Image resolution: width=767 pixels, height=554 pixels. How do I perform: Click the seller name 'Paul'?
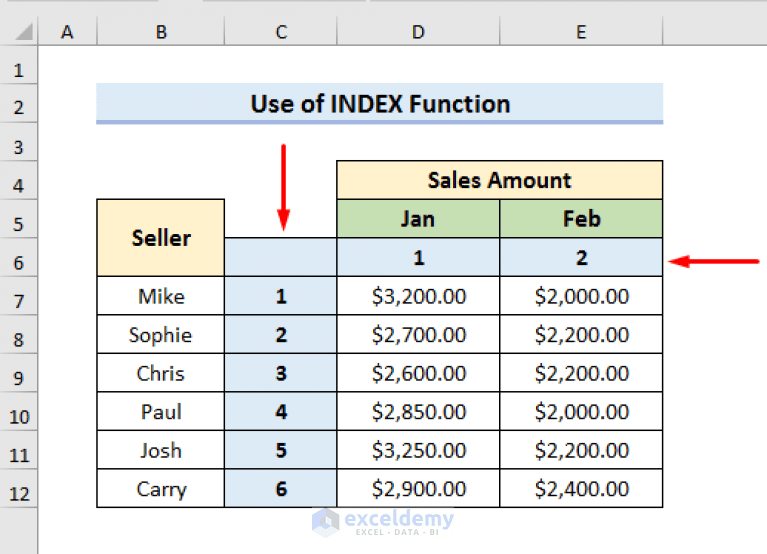[x=161, y=412]
